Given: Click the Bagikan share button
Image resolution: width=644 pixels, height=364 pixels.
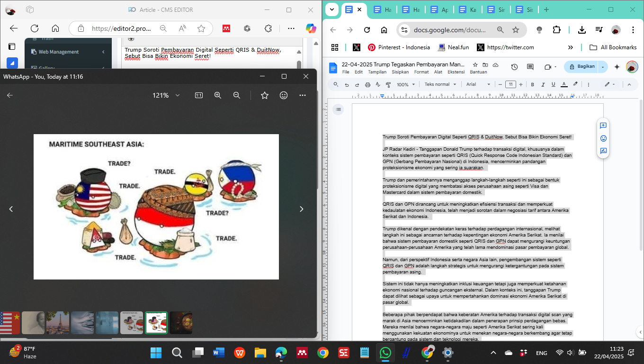Looking at the screenshot, I should (x=581, y=67).
